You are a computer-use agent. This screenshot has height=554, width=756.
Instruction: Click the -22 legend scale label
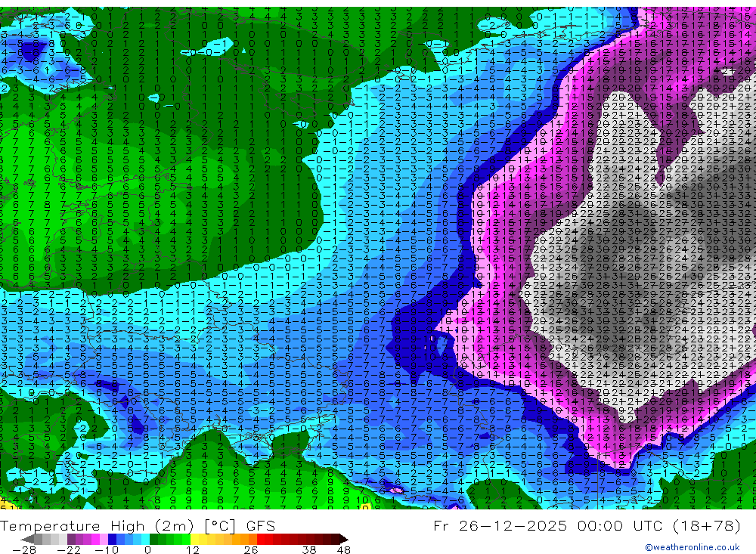click(x=69, y=550)
